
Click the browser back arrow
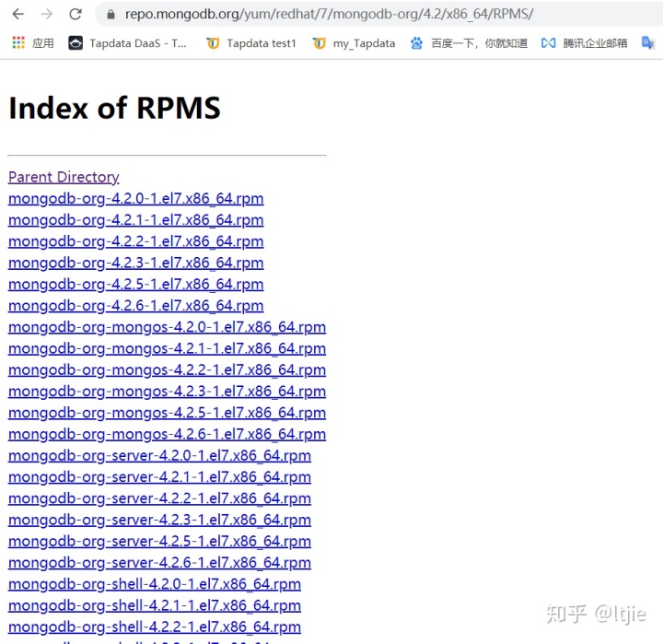click(18, 15)
